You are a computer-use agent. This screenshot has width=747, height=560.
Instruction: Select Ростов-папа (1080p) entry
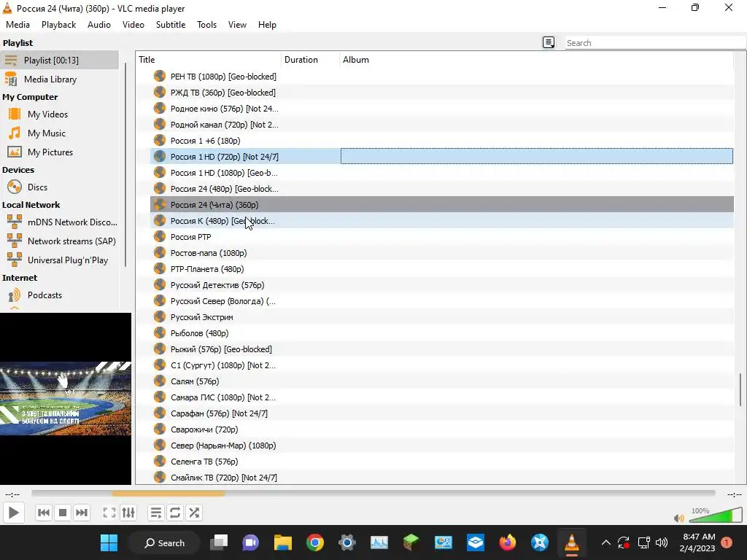click(x=441, y=253)
